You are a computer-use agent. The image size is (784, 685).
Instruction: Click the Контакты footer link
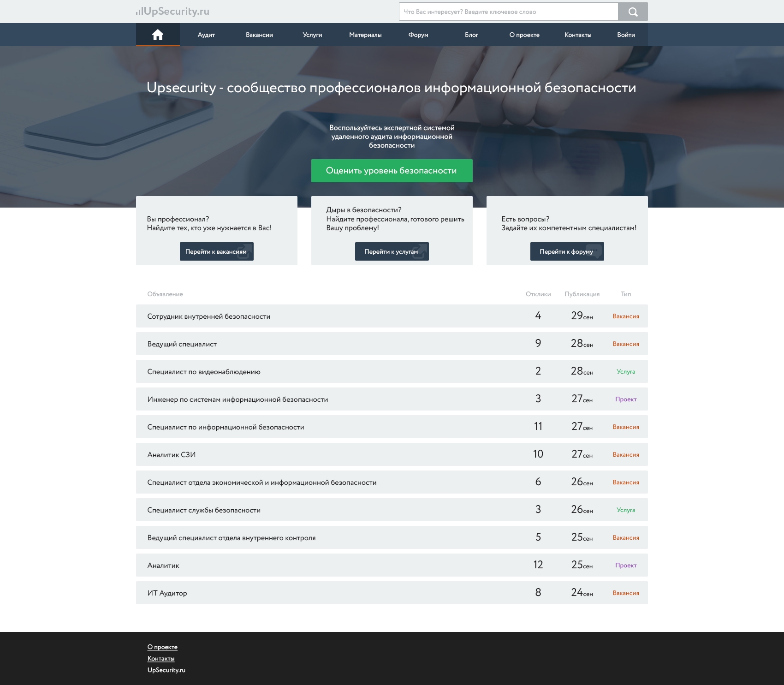[161, 659]
